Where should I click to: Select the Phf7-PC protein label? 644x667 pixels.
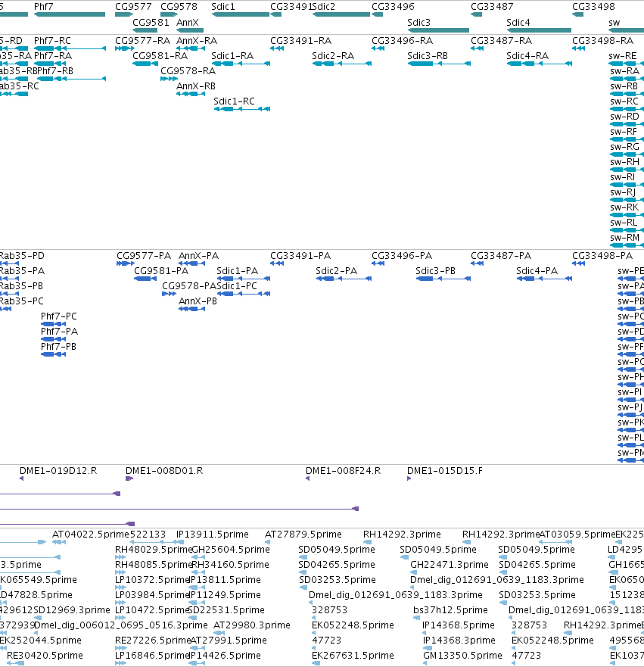[x=59, y=316]
